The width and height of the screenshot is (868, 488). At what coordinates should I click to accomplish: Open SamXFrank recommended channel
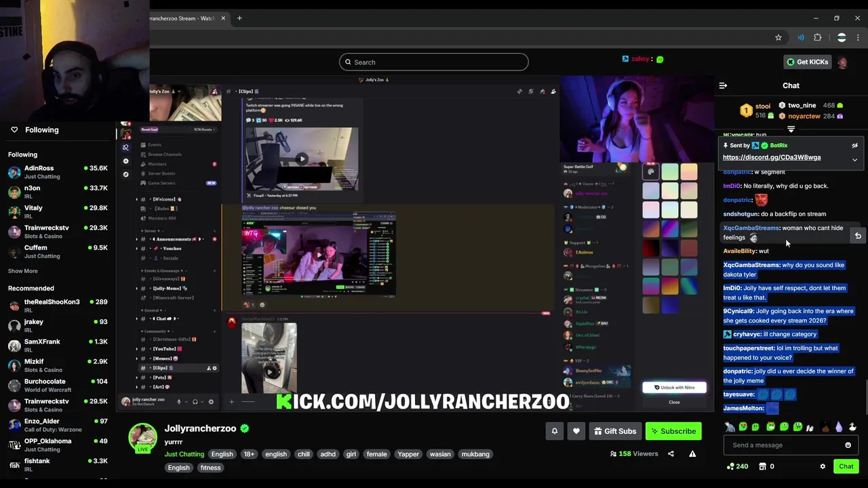(x=58, y=346)
